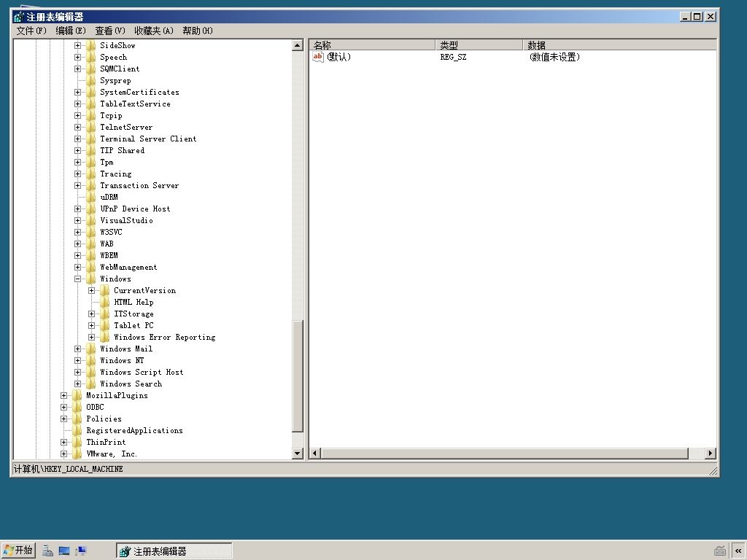Select the HTML Help tree item
747x560 pixels.
coord(133,303)
